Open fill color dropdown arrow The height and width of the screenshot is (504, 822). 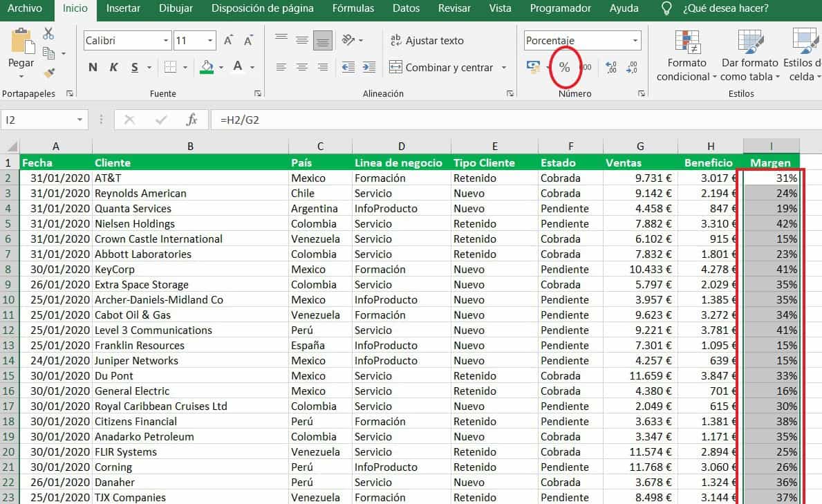(221, 68)
